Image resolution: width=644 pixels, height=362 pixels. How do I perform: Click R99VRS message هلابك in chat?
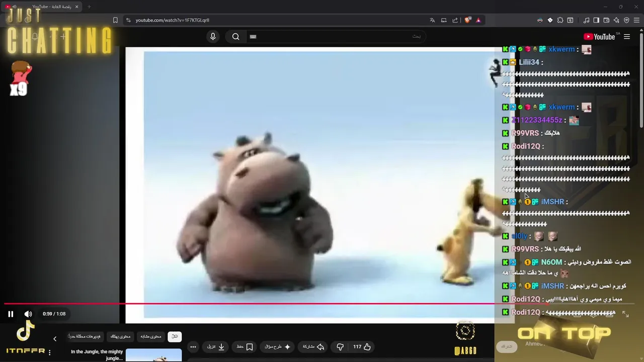tap(552, 133)
